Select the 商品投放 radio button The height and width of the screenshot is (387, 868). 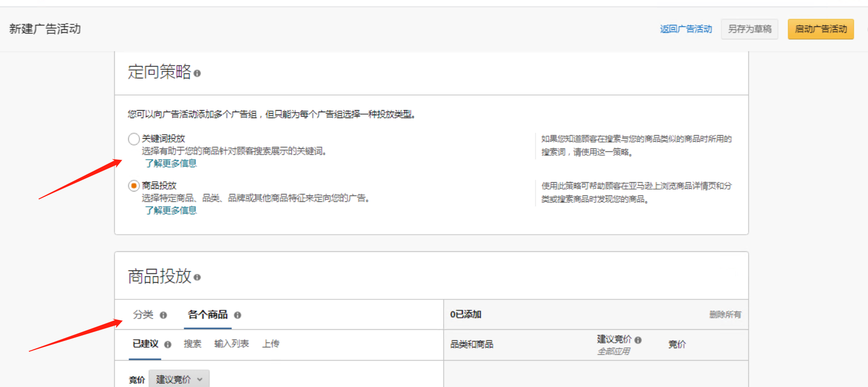pos(134,186)
